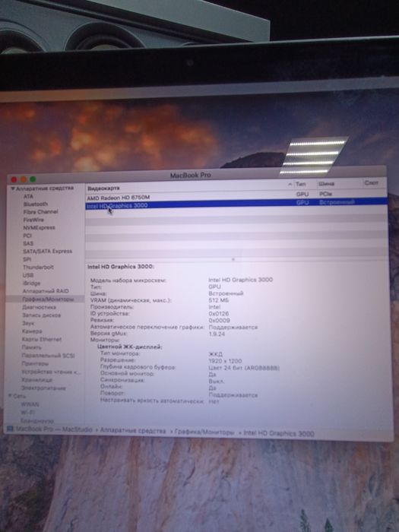Open iBridge sidebar entry
Screen dimensions: 399x532
coord(32,283)
